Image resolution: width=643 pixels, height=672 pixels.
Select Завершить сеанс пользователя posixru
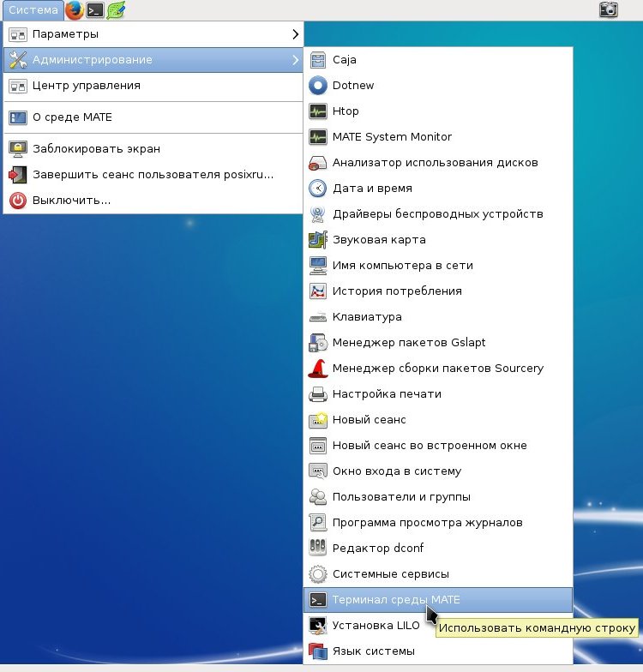coord(153,175)
